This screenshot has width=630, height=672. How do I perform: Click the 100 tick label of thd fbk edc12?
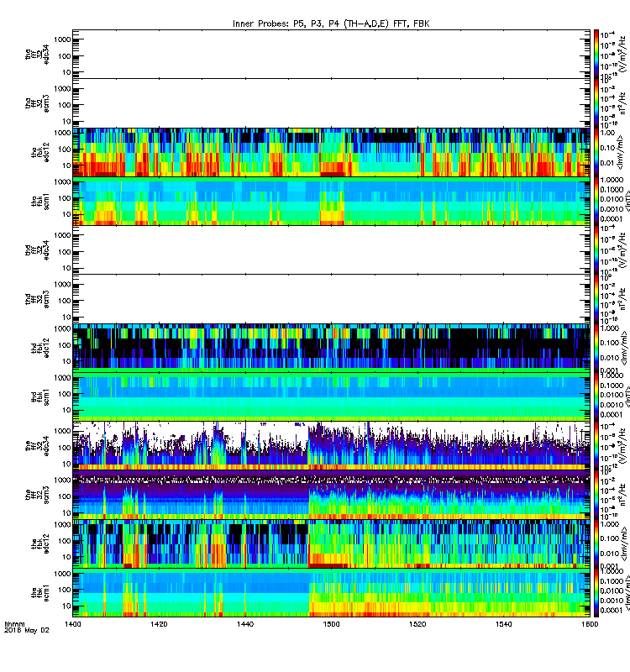pos(65,345)
